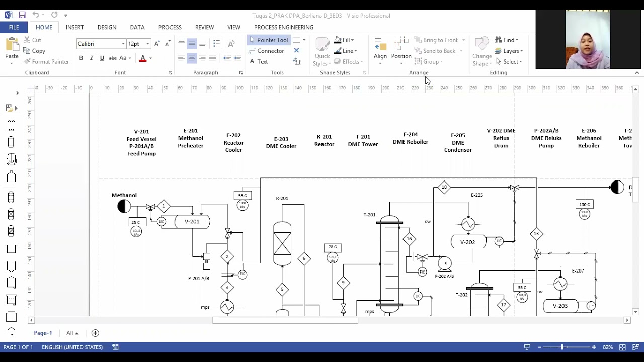The height and width of the screenshot is (362, 644).
Task: Open the PROCESS ENGINEERING tab
Action: [x=284, y=27]
